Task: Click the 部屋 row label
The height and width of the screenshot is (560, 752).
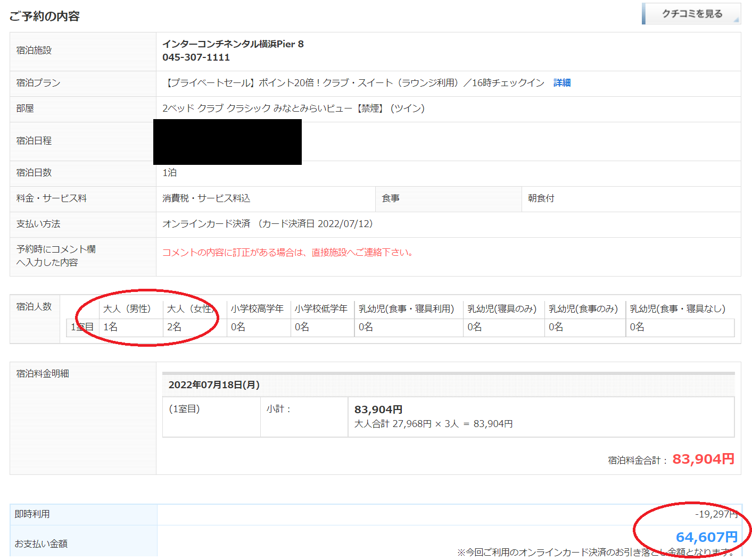Action: click(25, 108)
